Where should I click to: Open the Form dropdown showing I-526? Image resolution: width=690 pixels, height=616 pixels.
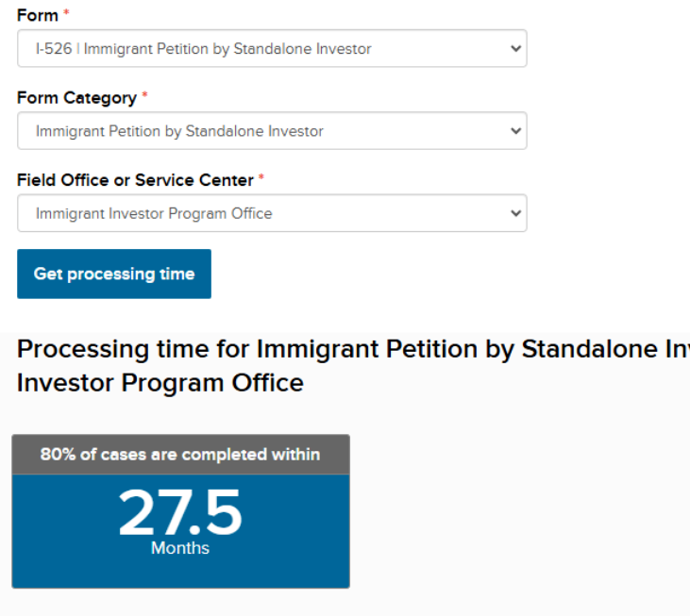[271, 48]
